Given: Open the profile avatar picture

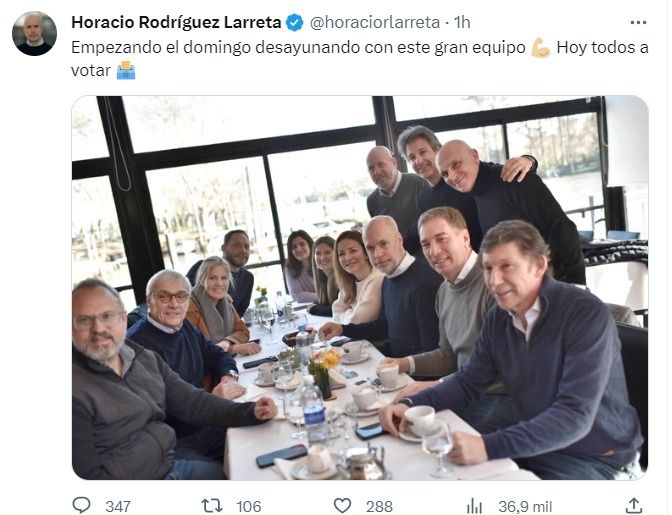Looking at the screenshot, I should (x=34, y=33).
